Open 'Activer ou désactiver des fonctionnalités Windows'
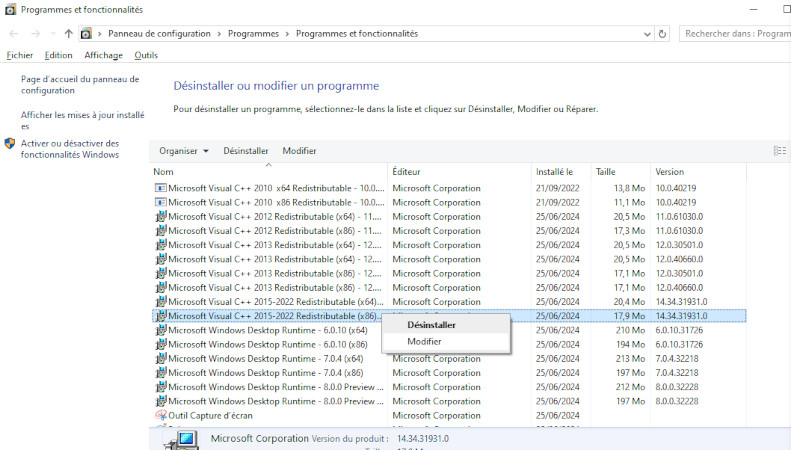 click(x=70, y=149)
